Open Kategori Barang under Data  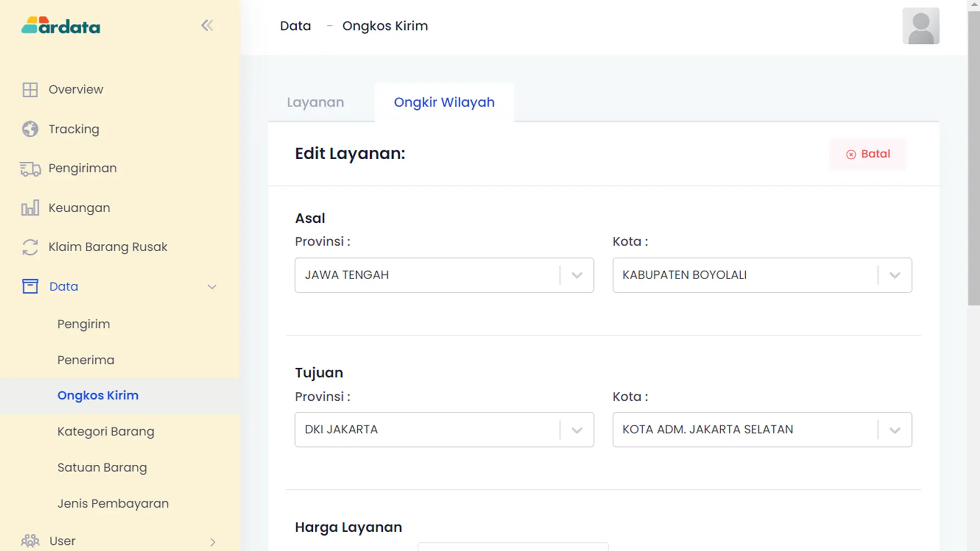[106, 432]
